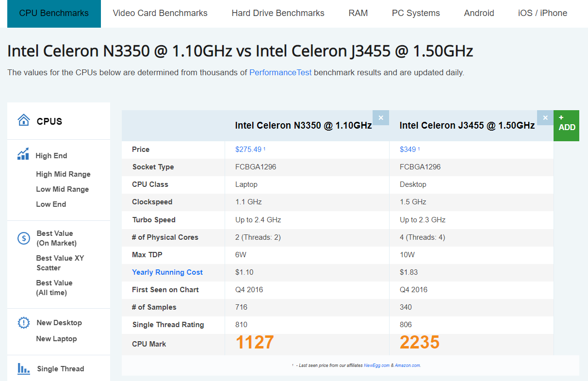Open the Video Card Benchmarks tab

click(x=160, y=14)
